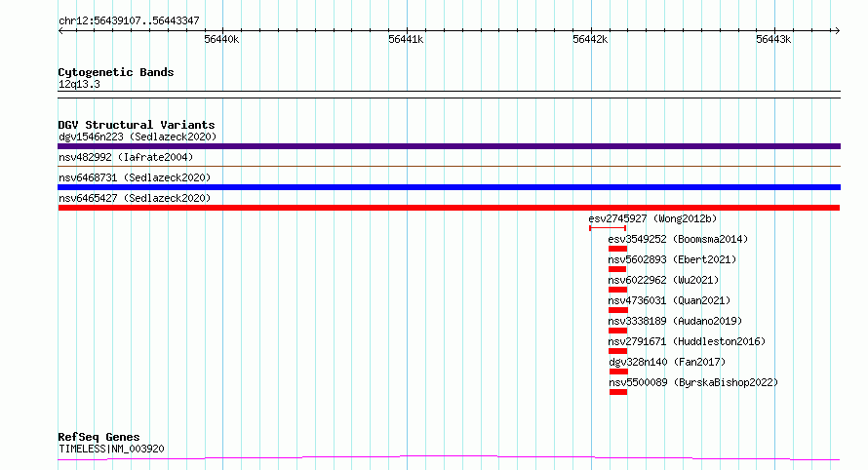Click red block under nsv2791671
868x470 pixels.
[x=617, y=351]
